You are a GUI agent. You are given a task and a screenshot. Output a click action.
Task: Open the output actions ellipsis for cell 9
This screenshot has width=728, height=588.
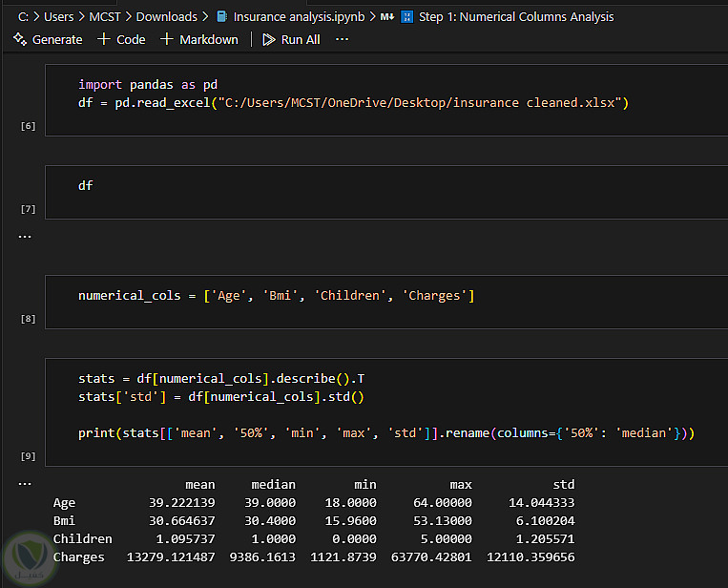pos(25,484)
